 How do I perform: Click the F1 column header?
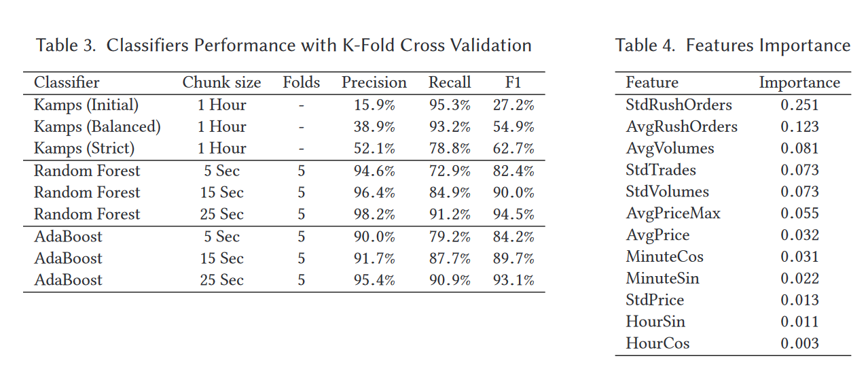[x=513, y=83]
